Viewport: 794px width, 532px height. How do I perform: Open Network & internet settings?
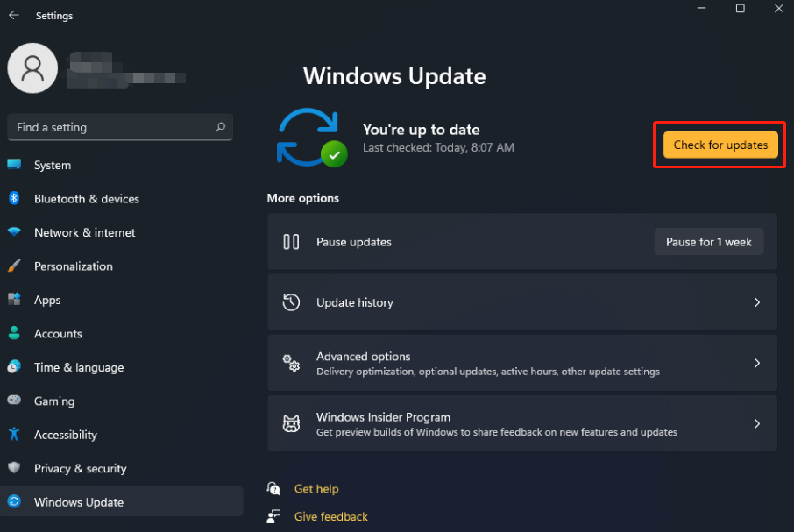coord(122,232)
